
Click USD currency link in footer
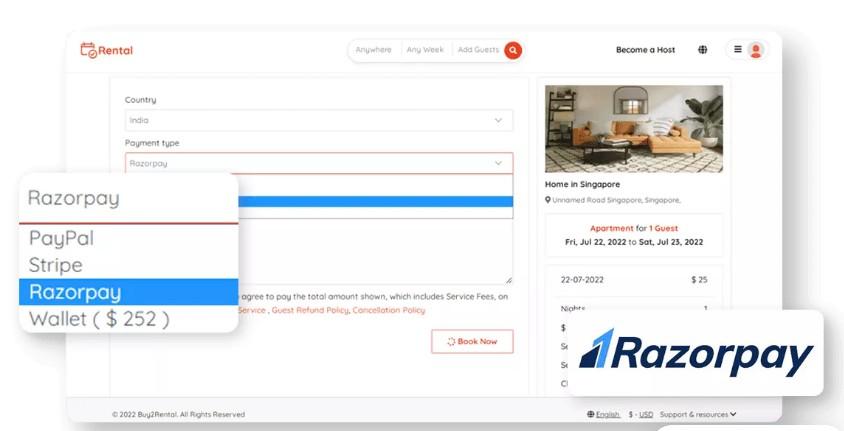(x=646, y=414)
